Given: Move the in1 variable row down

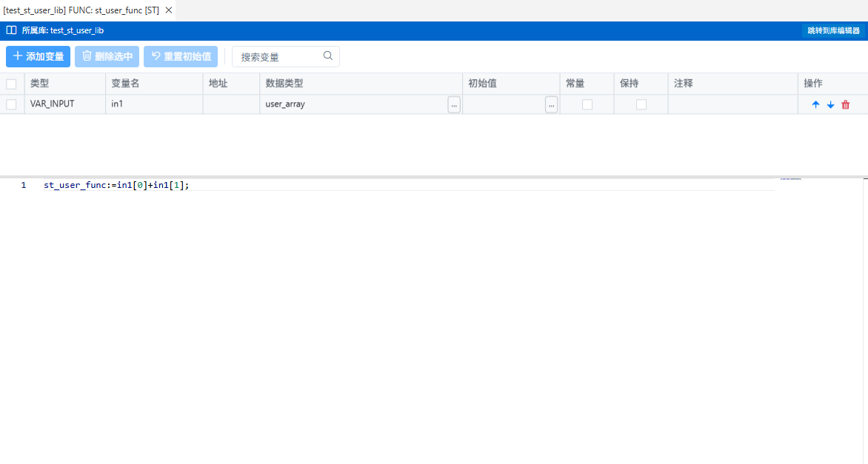Looking at the screenshot, I should tap(830, 104).
